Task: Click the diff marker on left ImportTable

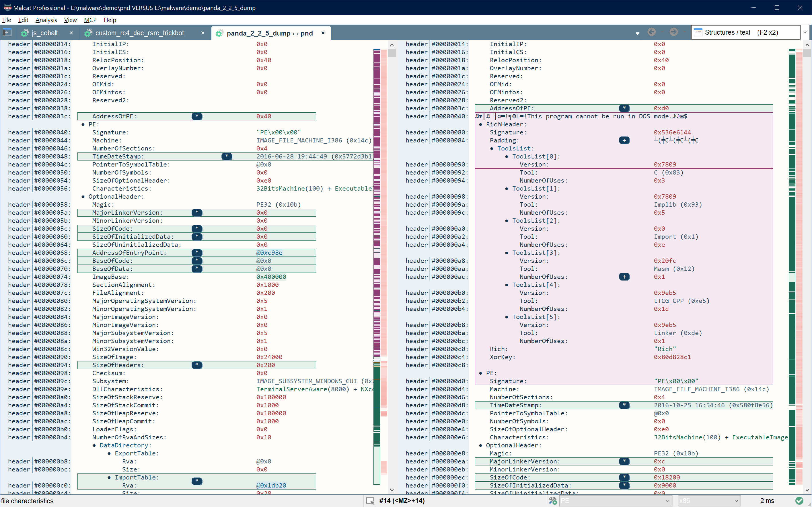Action: pos(197,481)
